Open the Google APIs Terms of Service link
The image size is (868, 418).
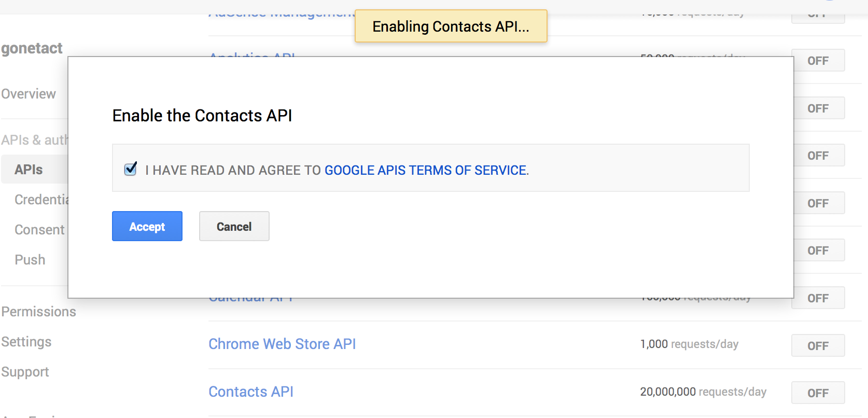(425, 170)
